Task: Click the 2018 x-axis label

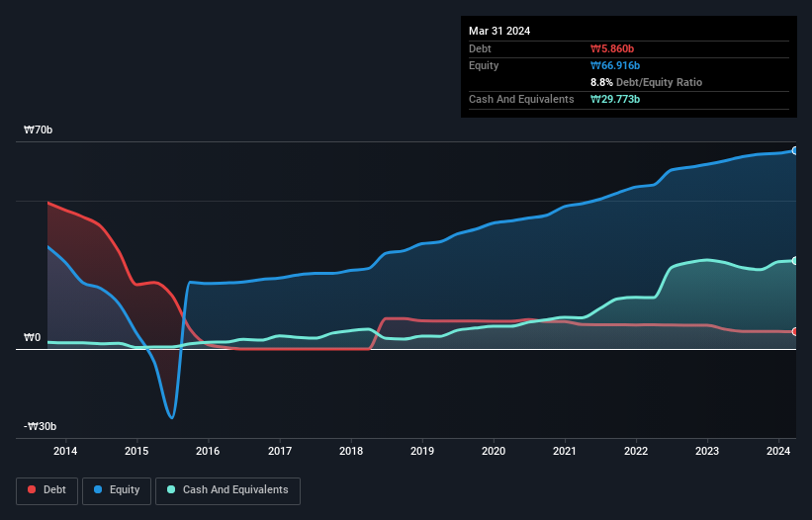Action: [351, 451]
